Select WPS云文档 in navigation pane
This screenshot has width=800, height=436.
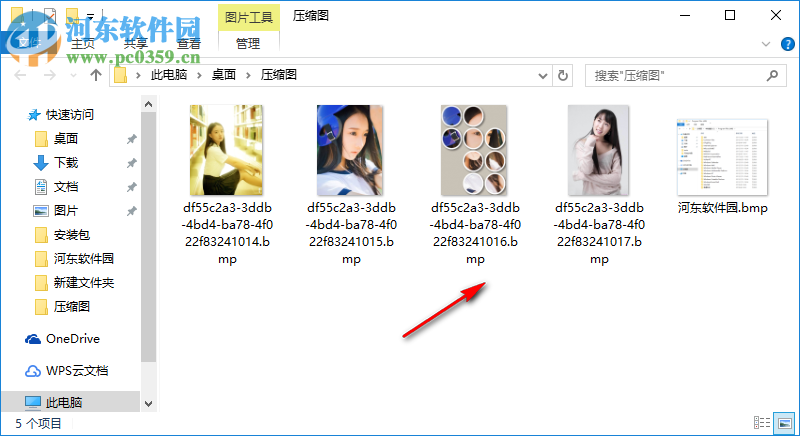[77, 371]
